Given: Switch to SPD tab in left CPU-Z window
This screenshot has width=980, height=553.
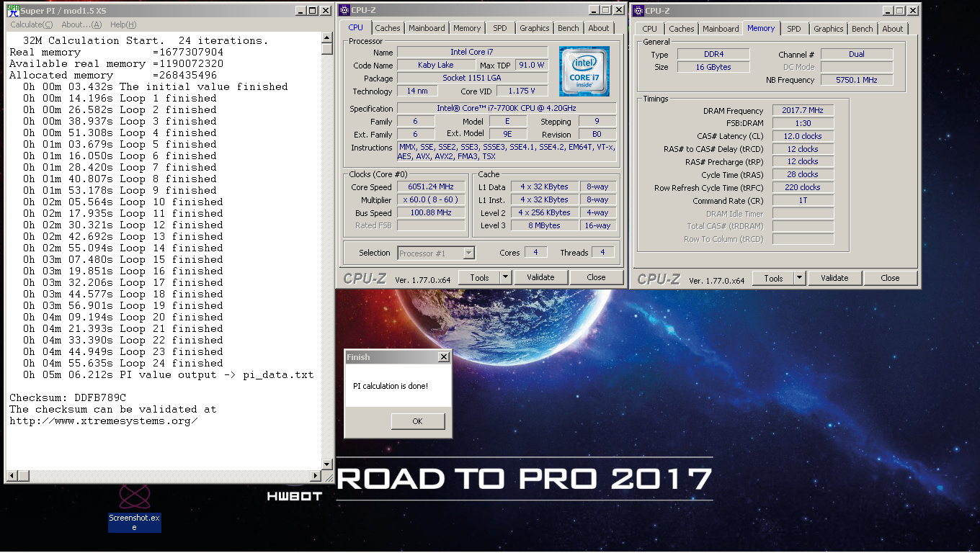Looking at the screenshot, I should click(x=499, y=28).
